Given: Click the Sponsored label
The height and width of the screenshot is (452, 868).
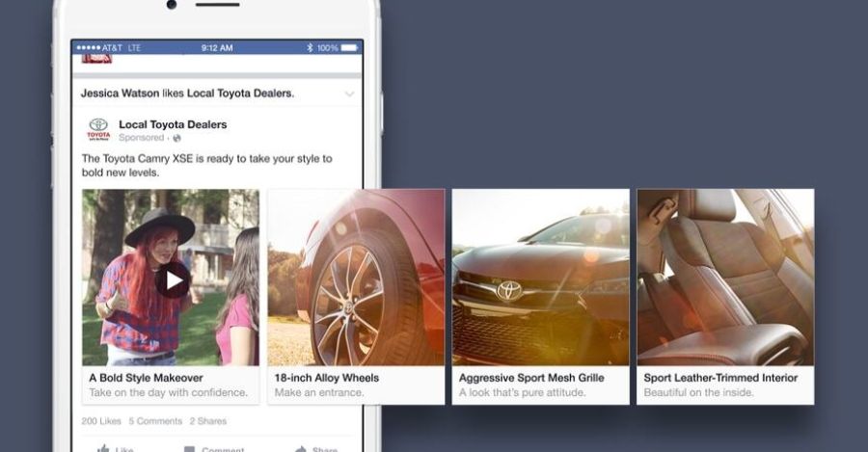Looking at the screenshot, I should (x=141, y=138).
